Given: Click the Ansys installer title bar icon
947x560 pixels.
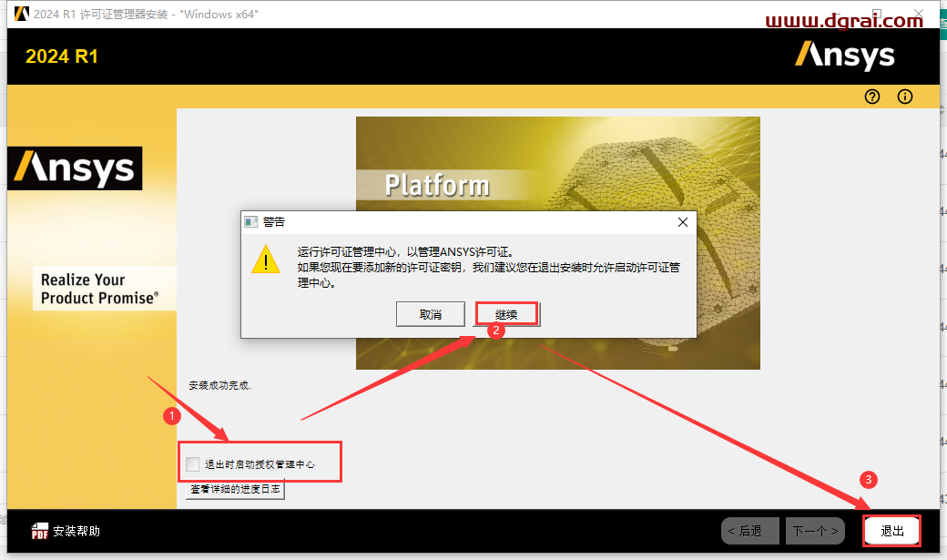Looking at the screenshot, I should pos(22,14).
